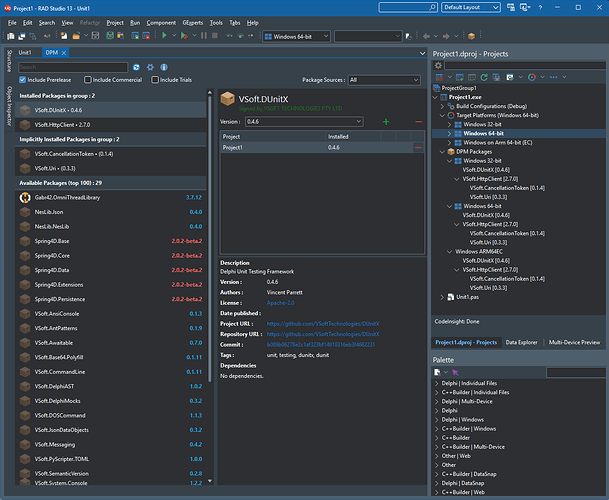The width and height of the screenshot is (609, 500).
Task: Click the Run with debugger icon in toolbar
Action: pos(184,36)
